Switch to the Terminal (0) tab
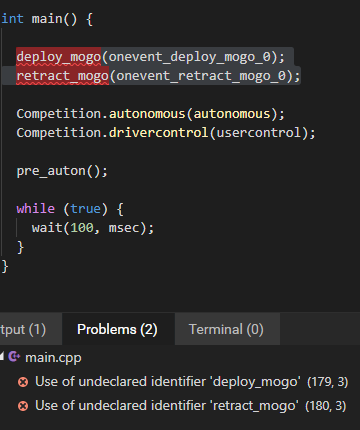Image resolution: width=360 pixels, height=430 pixels. tap(226, 330)
